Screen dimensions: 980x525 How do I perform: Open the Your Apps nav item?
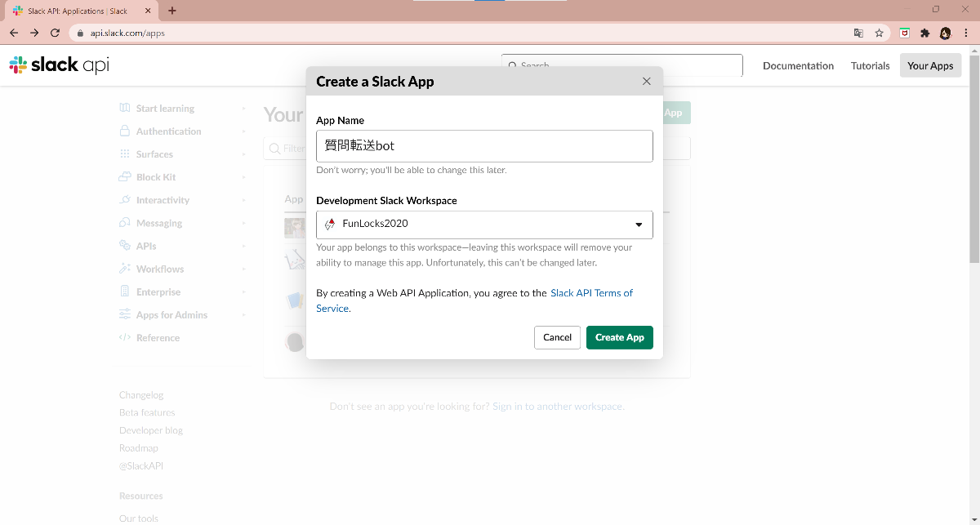tap(930, 65)
